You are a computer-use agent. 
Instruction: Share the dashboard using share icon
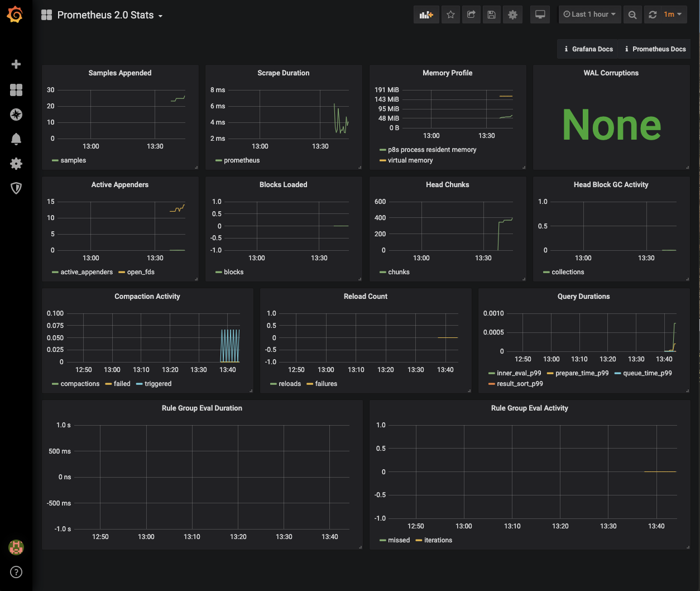point(471,15)
